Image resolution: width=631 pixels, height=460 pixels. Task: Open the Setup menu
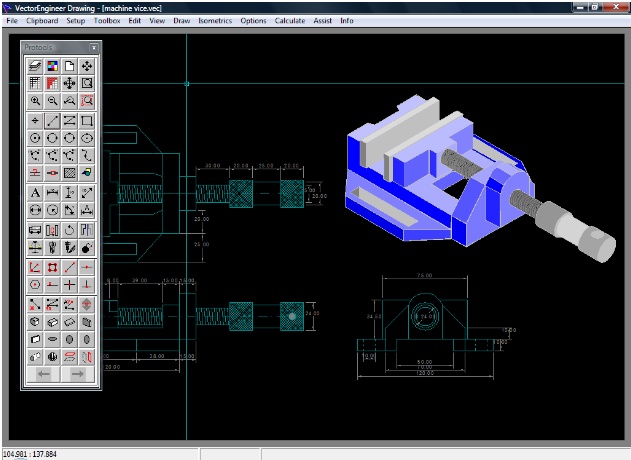pyautogui.click(x=76, y=21)
